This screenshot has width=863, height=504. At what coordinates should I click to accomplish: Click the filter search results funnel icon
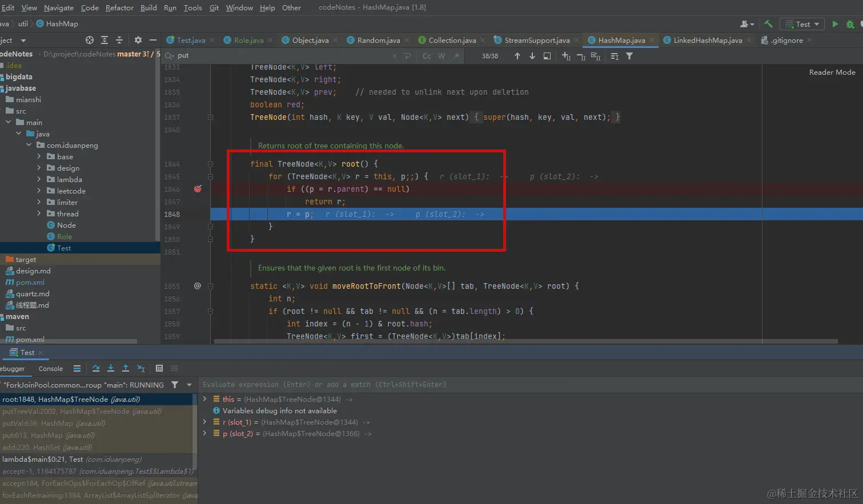point(629,56)
